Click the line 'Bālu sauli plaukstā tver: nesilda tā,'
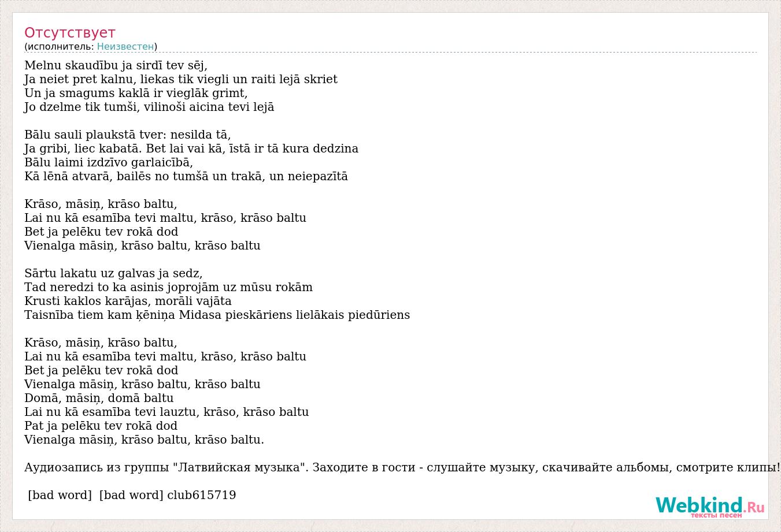Screen dimensions: 781x532 [x=128, y=135]
